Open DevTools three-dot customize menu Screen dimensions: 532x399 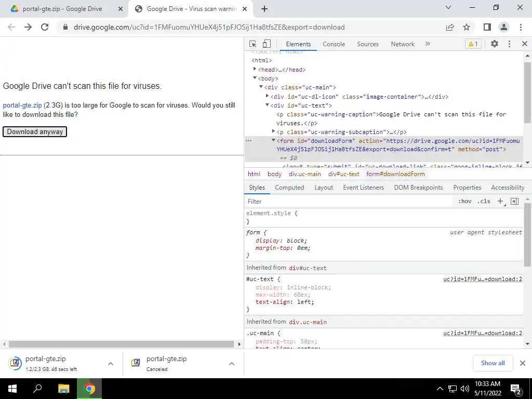pos(509,44)
